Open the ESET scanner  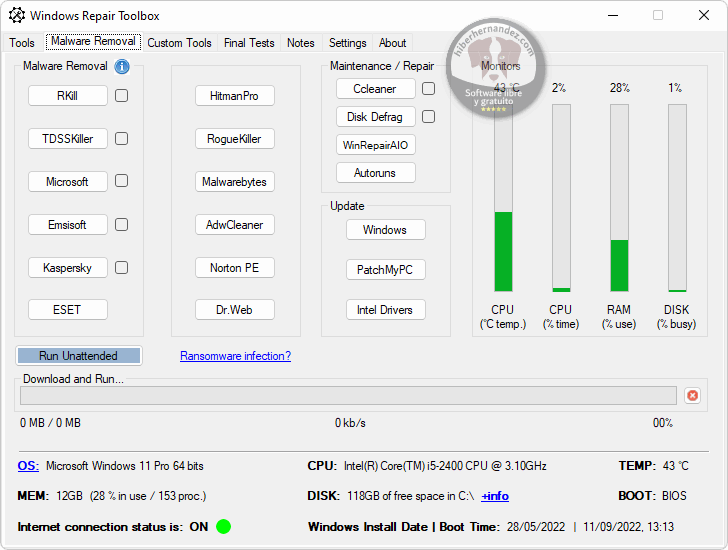click(68, 310)
